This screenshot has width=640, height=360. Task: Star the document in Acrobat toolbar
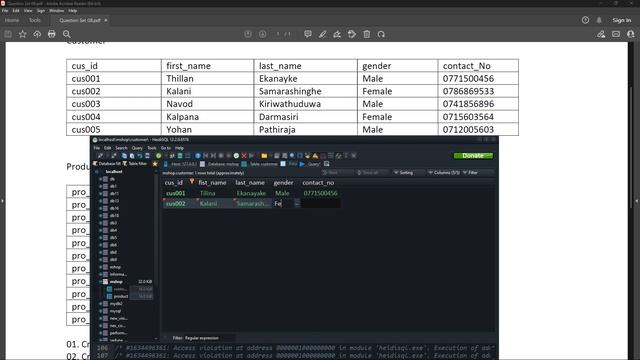coord(22,34)
